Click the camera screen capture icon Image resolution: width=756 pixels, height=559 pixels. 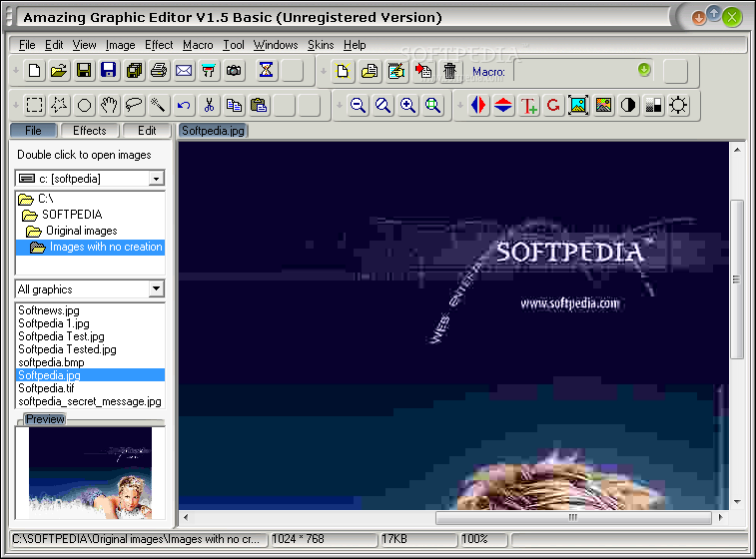click(x=234, y=71)
